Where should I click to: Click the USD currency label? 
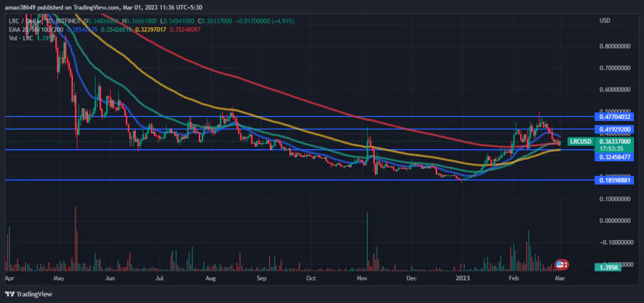tap(604, 21)
